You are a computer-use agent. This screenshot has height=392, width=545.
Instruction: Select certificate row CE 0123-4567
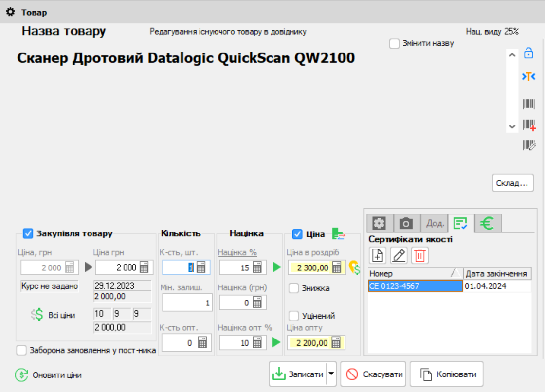415,286
